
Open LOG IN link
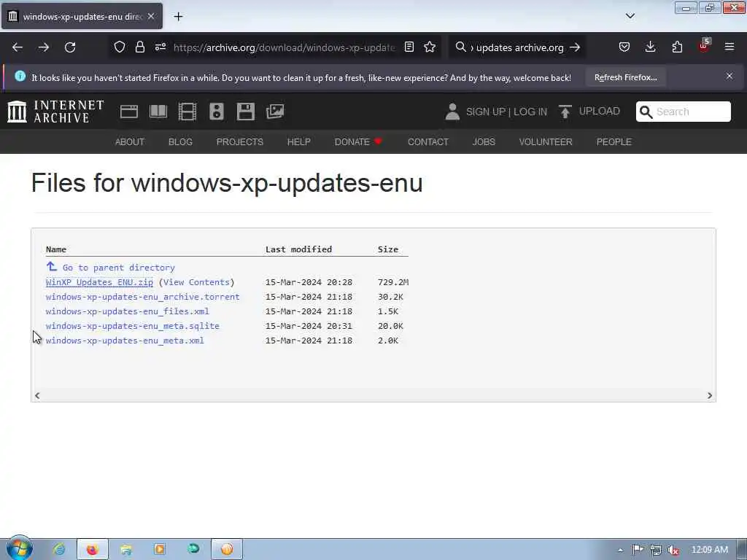530,112
